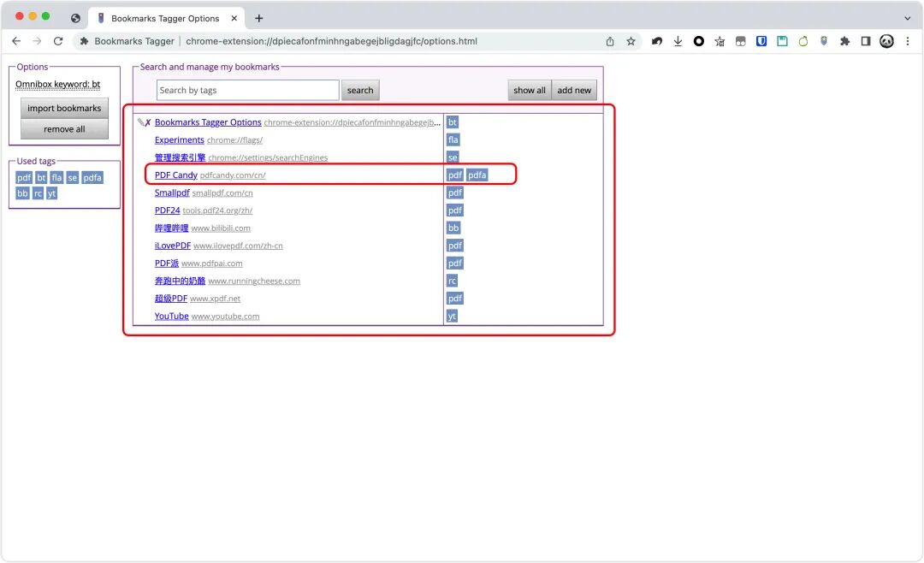Click the rc tag in the 奔跑中的奶酪 row
Screen dimensions: 924x563
click(453, 281)
